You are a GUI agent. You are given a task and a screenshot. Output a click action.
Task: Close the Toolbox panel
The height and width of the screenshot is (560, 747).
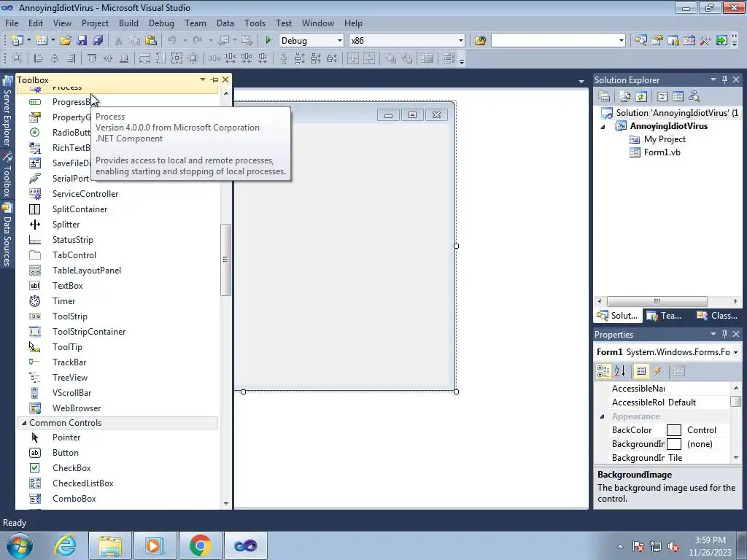coord(225,79)
